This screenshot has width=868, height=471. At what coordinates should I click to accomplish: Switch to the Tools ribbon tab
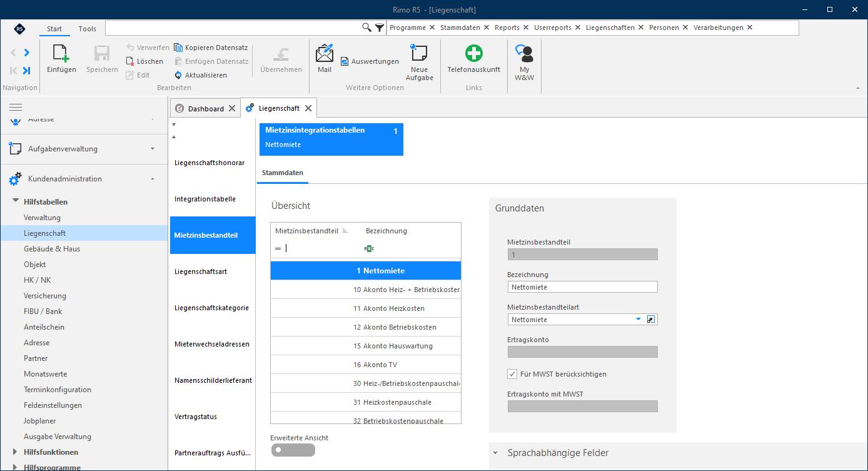[x=88, y=29]
